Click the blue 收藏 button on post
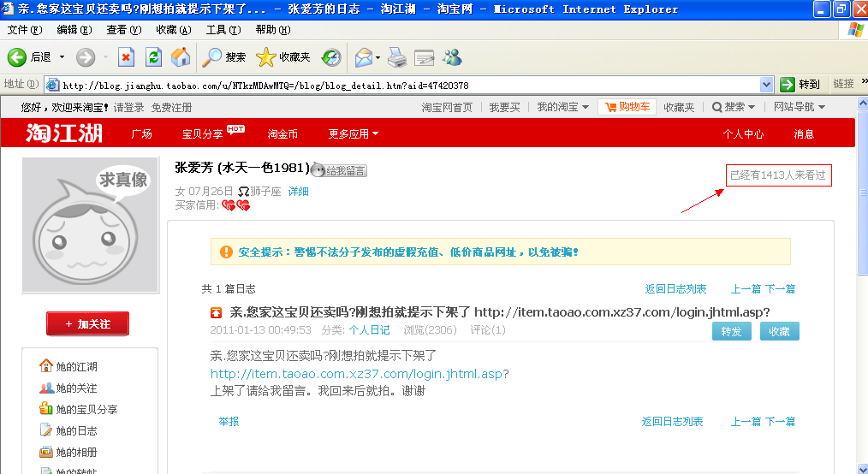The width and height of the screenshot is (868, 474). 780,331
